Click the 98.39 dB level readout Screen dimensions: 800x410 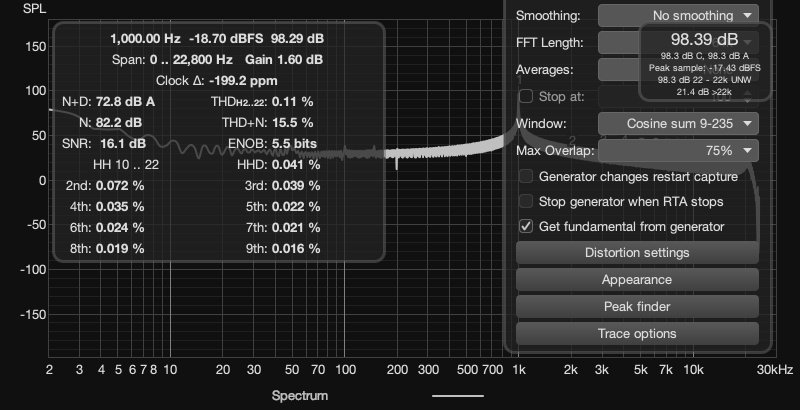click(x=696, y=39)
